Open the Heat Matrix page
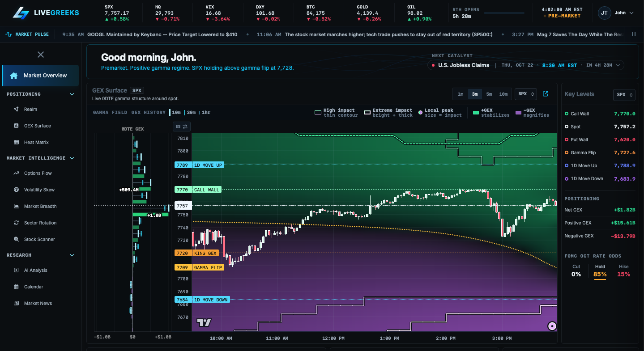The height and width of the screenshot is (351, 644). (36, 142)
